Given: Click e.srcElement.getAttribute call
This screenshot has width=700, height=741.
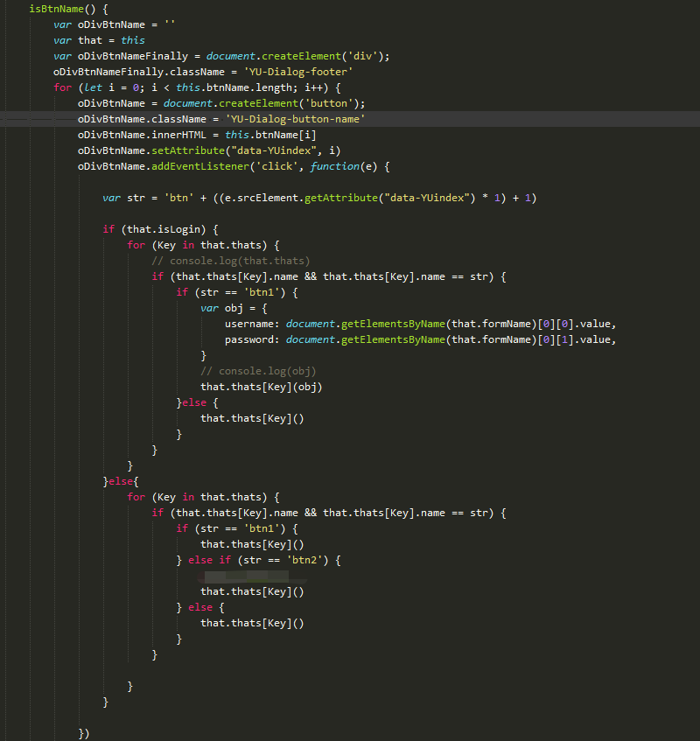Looking at the screenshot, I should pyautogui.click(x=350, y=198).
